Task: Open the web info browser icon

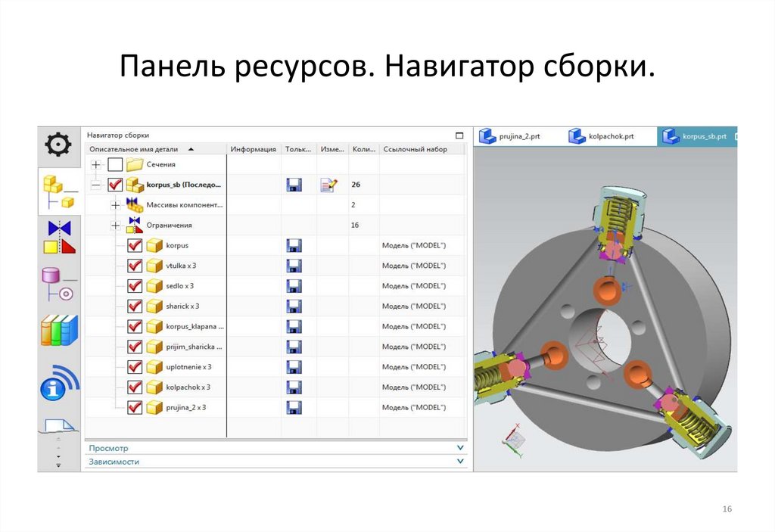Action: (x=59, y=382)
